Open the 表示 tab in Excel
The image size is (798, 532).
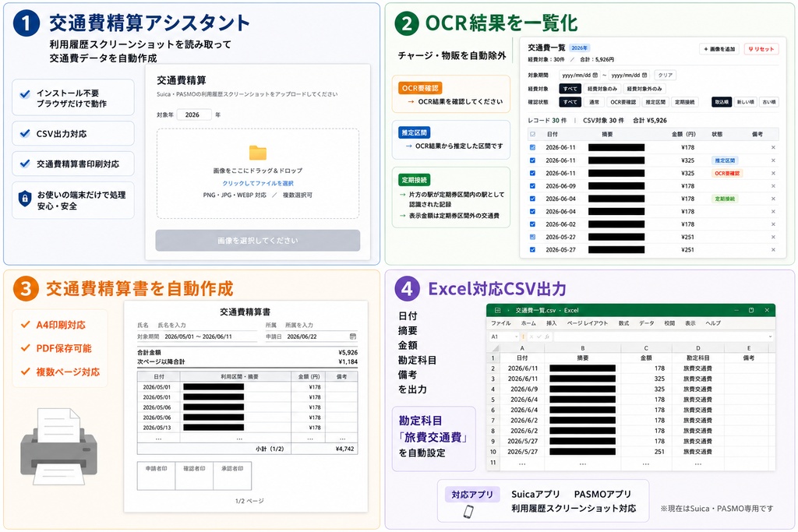tap(690, 323)
